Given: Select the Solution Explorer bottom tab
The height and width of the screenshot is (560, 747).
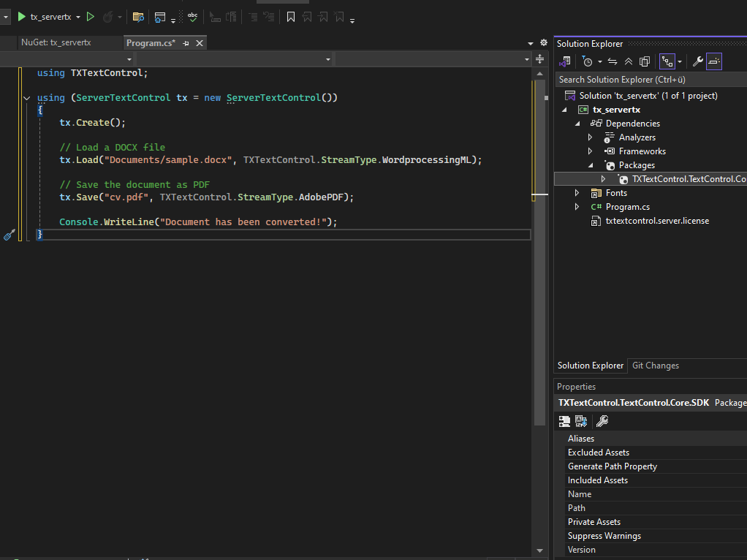Looking at the screenshot, I should [591, 366].
